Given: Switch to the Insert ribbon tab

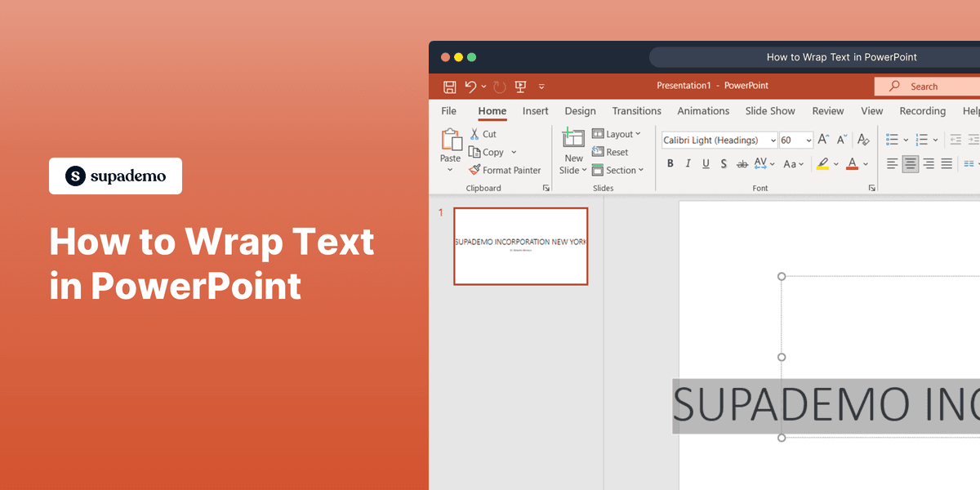Looking at the screenshot, I should point(535,111).
